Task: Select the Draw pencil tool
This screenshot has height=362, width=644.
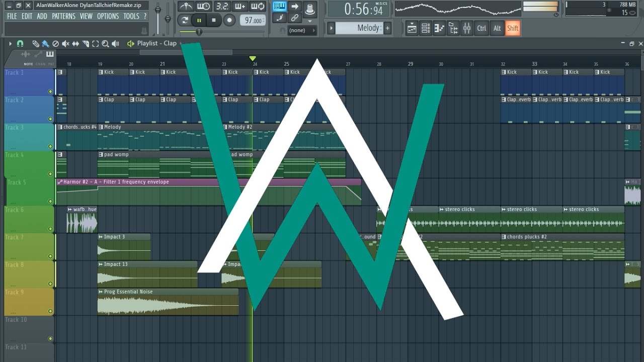Action: point(36,44)
